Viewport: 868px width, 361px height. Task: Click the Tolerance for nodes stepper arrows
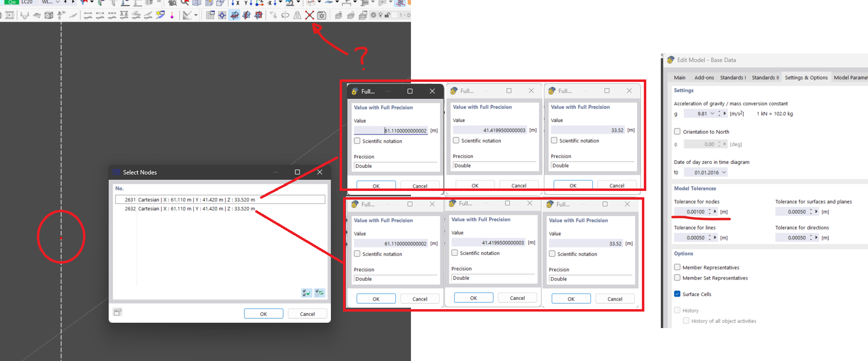tap(709, 212)
